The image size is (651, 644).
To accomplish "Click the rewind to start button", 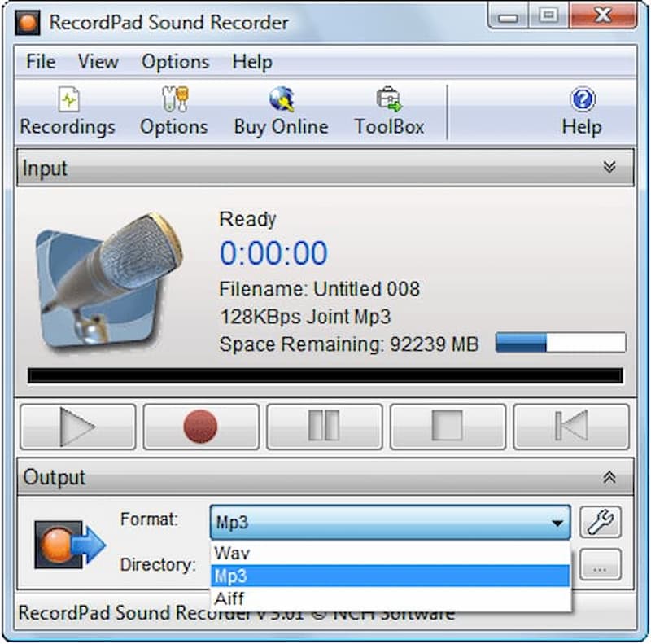I will 570,427.
